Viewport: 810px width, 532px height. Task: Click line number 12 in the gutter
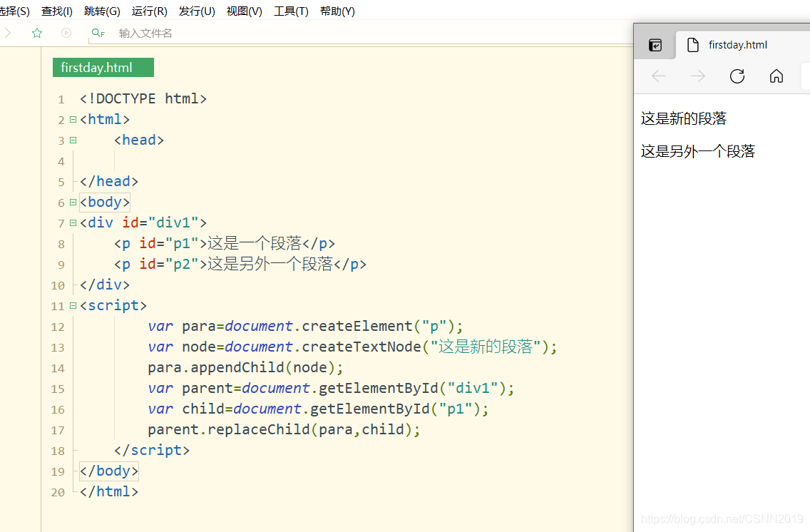[58, 327]
